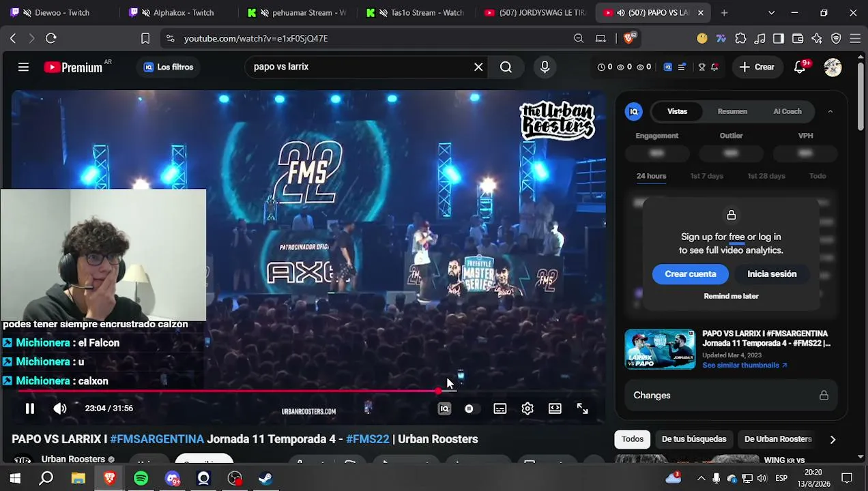Select De tus búsquedas chip

tap(694, 439)
